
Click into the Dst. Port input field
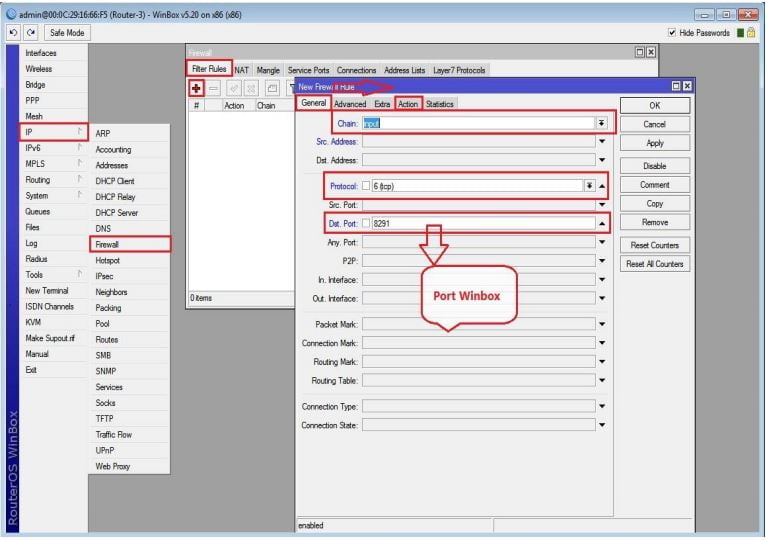(x=480, y=224)
